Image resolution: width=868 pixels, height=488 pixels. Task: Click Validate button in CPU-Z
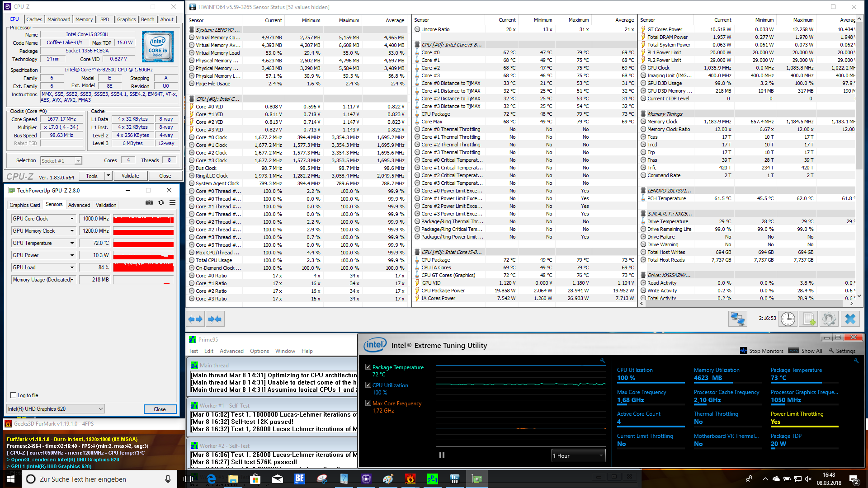coord(130,176)
